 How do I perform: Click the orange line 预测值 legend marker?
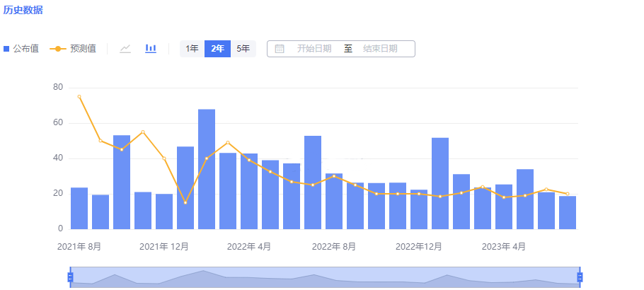57,49
